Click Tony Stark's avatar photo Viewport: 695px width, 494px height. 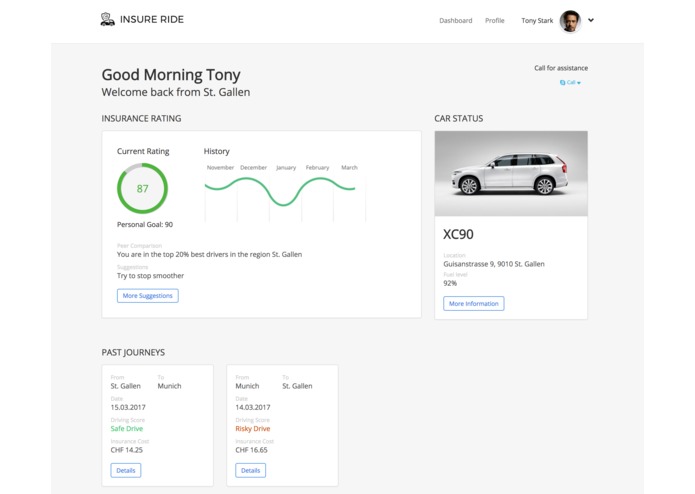click(570, 21)
